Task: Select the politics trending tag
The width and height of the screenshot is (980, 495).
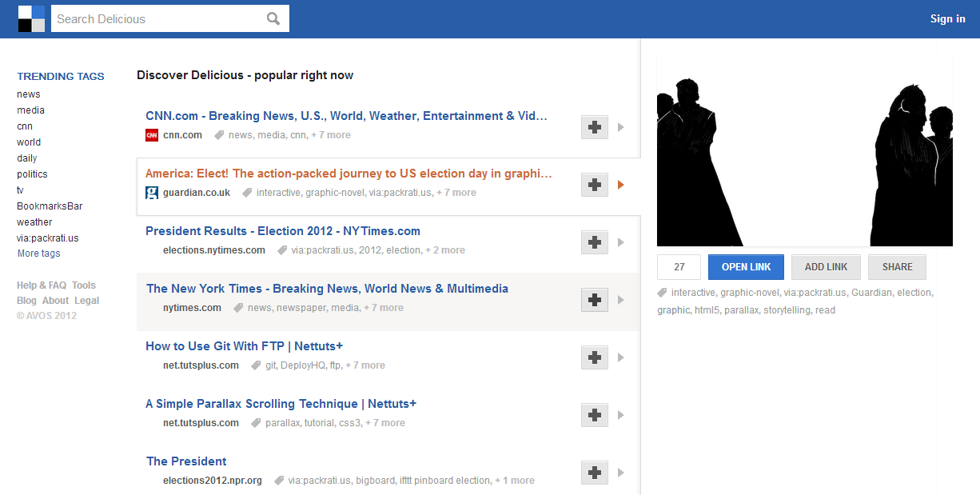Action: 32,174
